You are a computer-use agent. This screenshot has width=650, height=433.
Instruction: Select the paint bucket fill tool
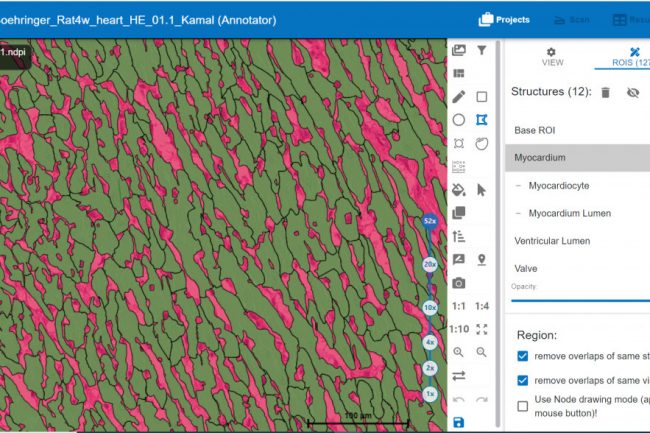[458, 190]
